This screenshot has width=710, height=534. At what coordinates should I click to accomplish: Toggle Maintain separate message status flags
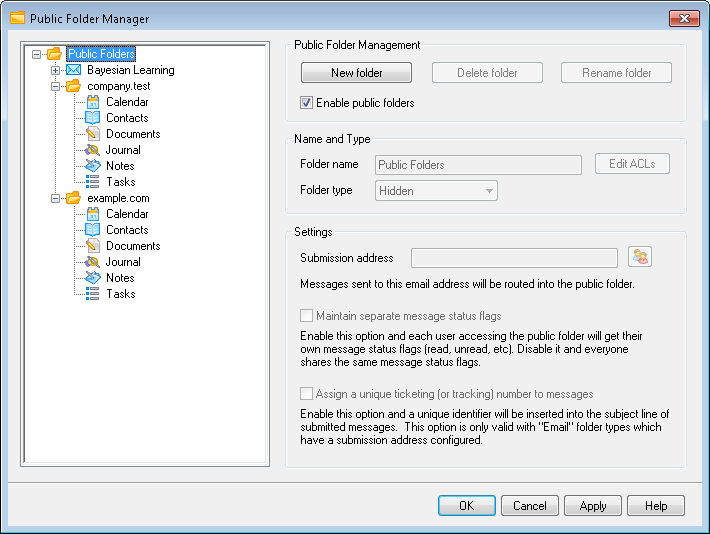[307, 316]
